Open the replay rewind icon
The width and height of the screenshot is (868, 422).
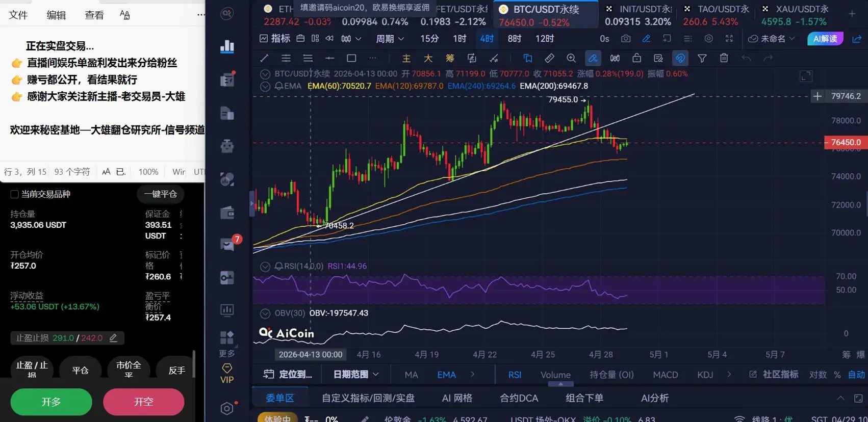tap(329, 39)
